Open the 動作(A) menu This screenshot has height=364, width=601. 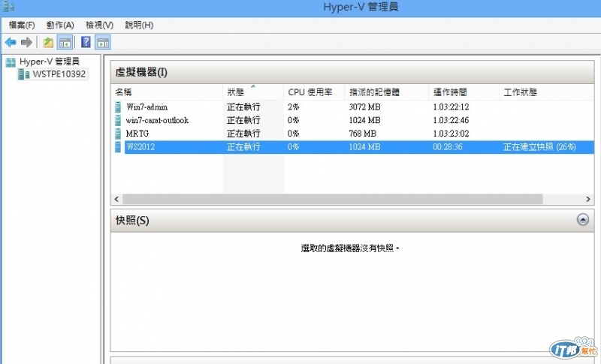pyautogui.click(x=60, y=26)
